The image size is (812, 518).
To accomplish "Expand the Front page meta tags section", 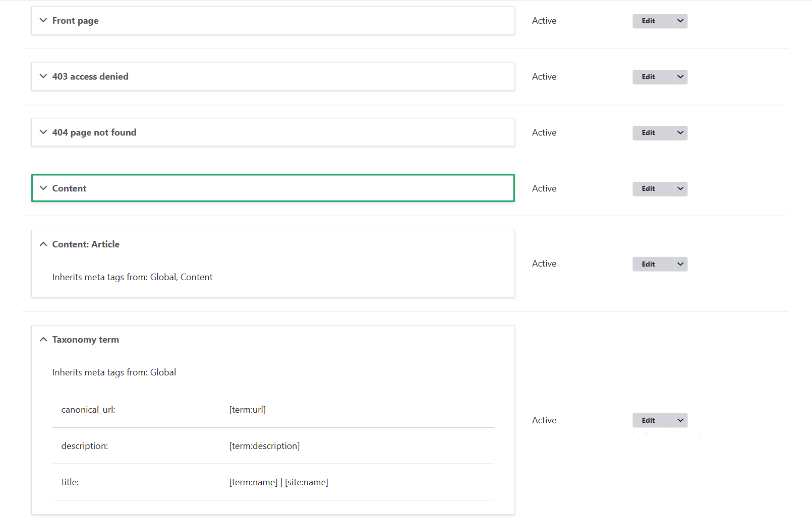I will (x=43, y=20).
